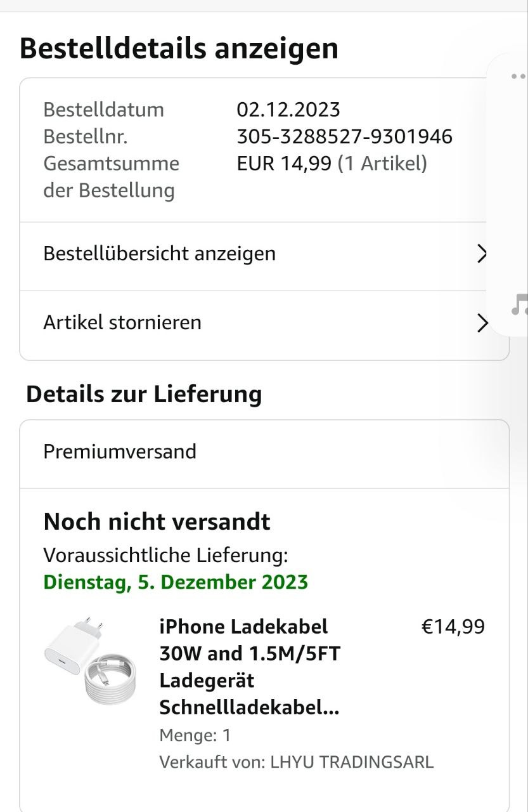Tap the music note icon on the side panel
Screen dimensions: 528x812
coord(520,305)
